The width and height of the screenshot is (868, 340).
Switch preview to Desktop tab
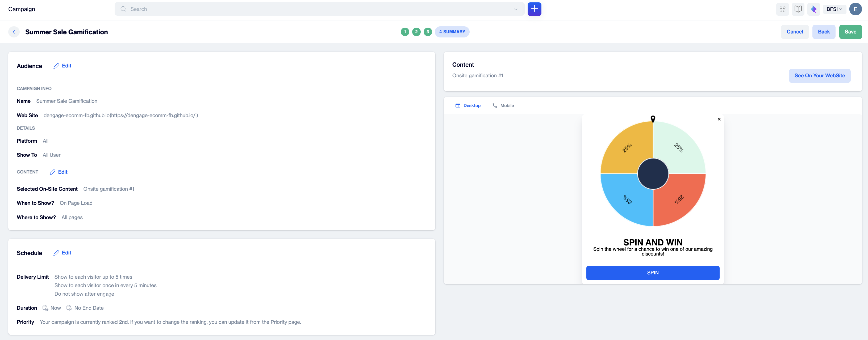tap(468, 106)
